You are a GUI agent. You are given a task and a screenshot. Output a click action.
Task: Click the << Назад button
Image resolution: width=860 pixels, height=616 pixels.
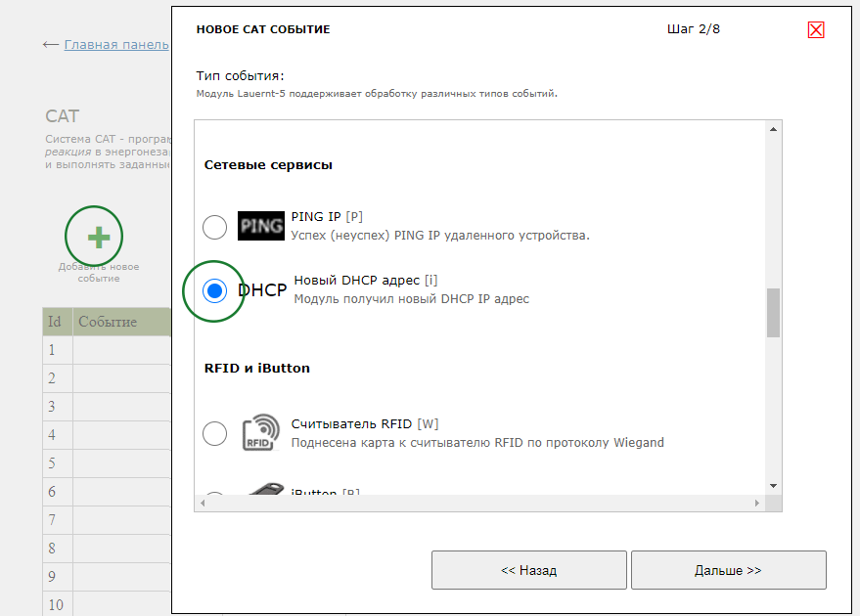pos(528,569)
